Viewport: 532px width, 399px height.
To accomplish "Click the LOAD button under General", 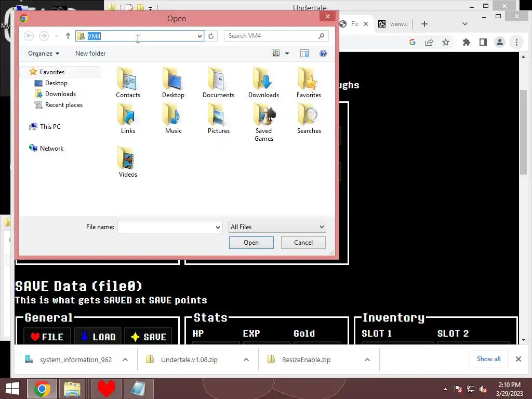I will tap(98, 337).
